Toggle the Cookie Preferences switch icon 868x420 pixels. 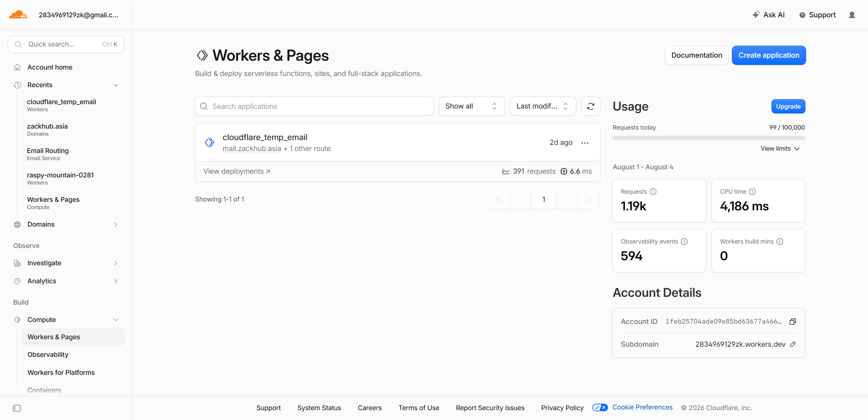pyautogui.click(x=600, y=407)
